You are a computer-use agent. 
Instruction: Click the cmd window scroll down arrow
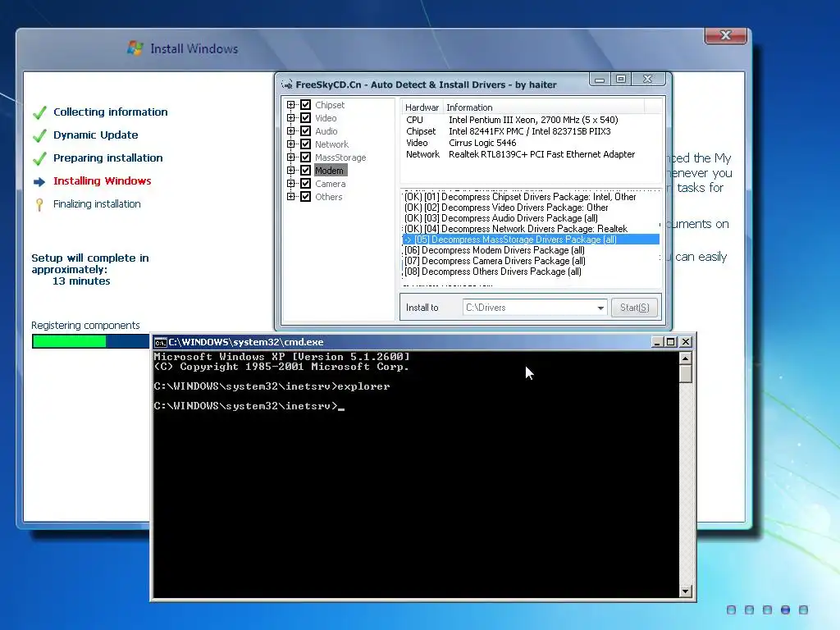click(x=685, y=591)
